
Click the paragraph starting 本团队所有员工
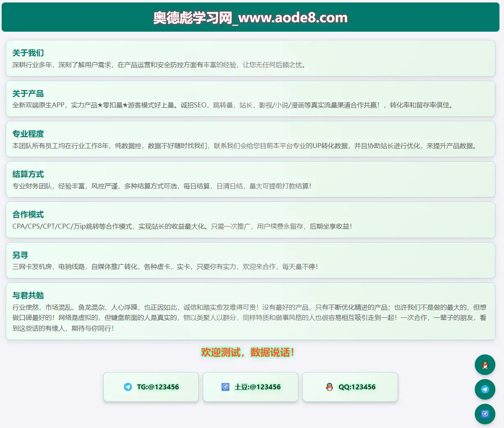tap(245, 146)
